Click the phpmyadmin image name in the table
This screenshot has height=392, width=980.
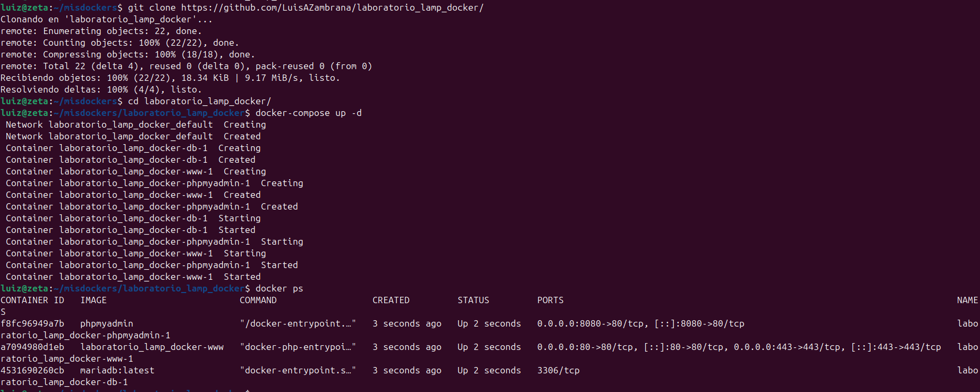tap(106, 323)
